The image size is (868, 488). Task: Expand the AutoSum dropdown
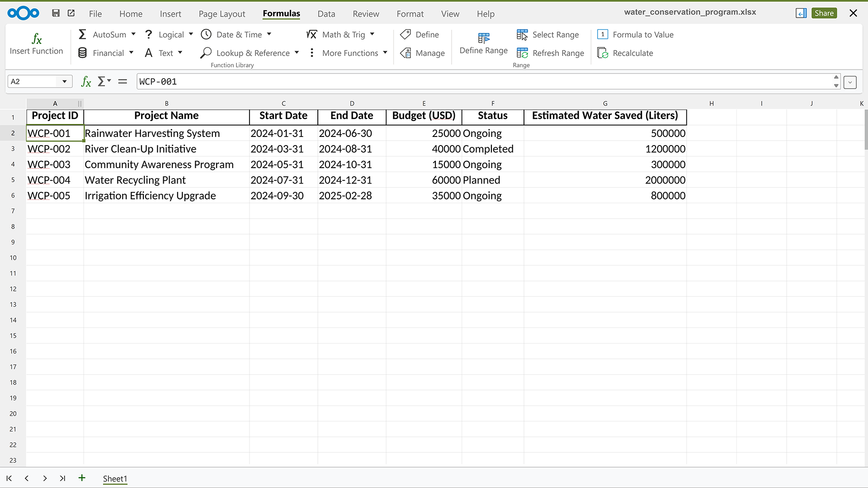tap(133, 34)
